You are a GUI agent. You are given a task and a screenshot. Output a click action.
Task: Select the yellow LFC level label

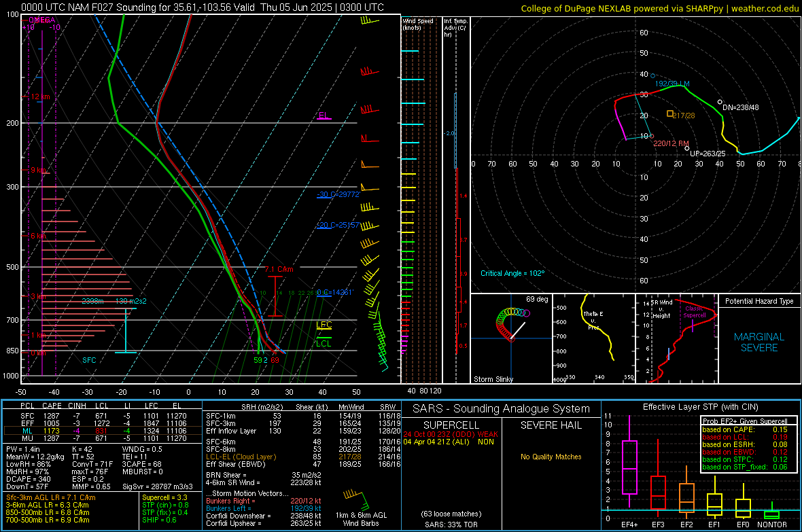324,325
